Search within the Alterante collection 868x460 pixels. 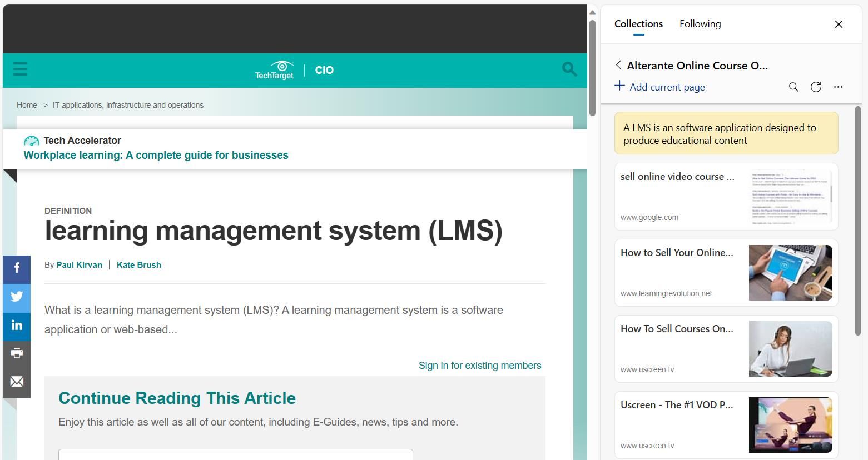coord(793,87)
